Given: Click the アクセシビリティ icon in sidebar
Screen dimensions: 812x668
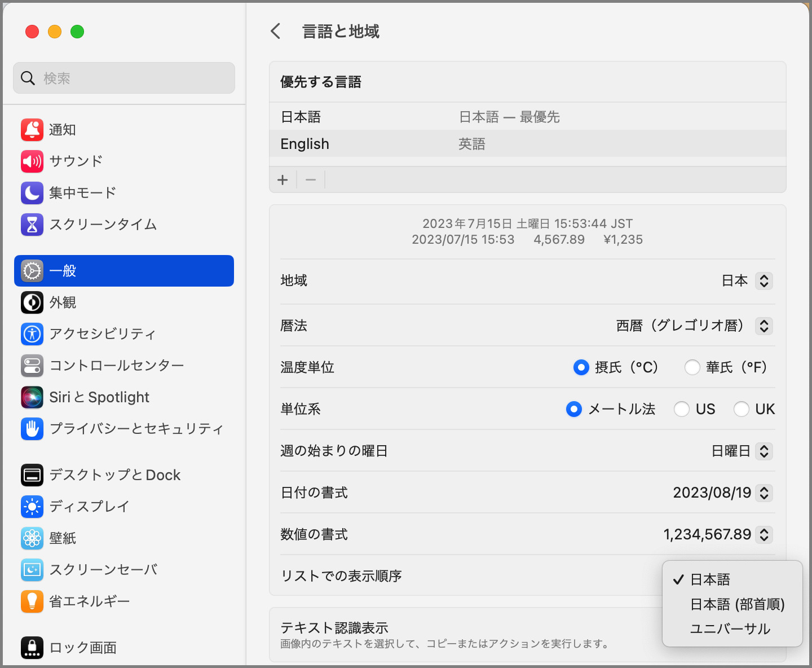Looking at the screenshot, I should click(32, 334).
